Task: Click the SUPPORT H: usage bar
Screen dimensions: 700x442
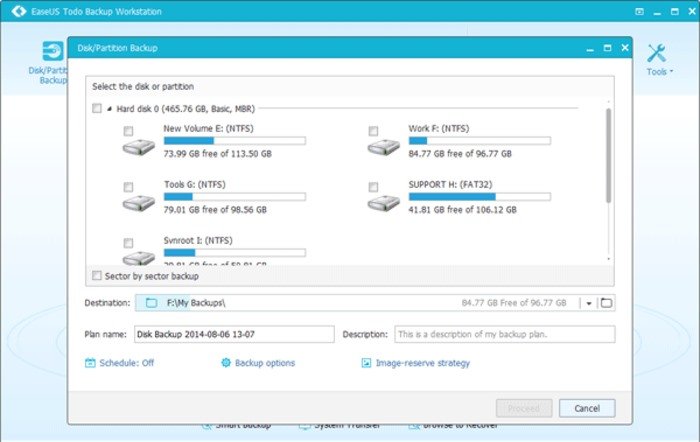Action: (479, 196)
